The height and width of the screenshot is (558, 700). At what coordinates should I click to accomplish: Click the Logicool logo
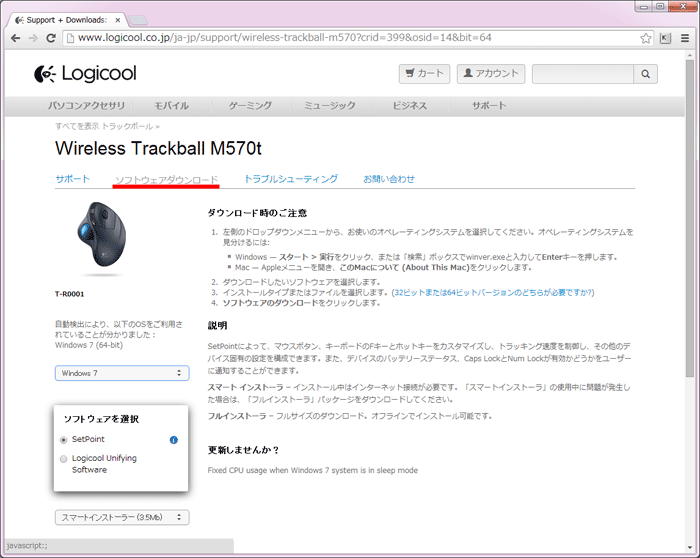tap(85, 74)
